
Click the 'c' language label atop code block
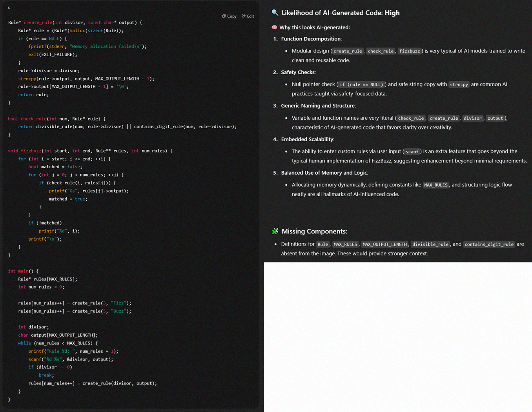click(9, 7)
